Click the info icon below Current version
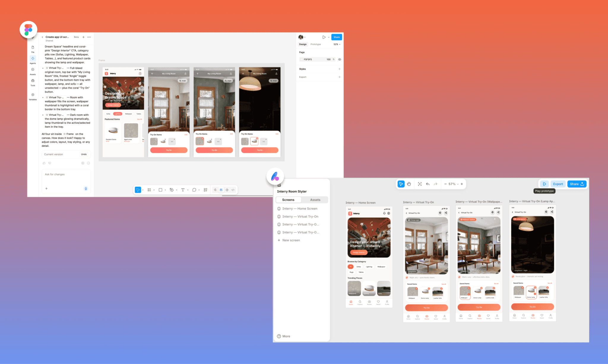608x364 pixels. pyautogui.click(x=88, y=163)
